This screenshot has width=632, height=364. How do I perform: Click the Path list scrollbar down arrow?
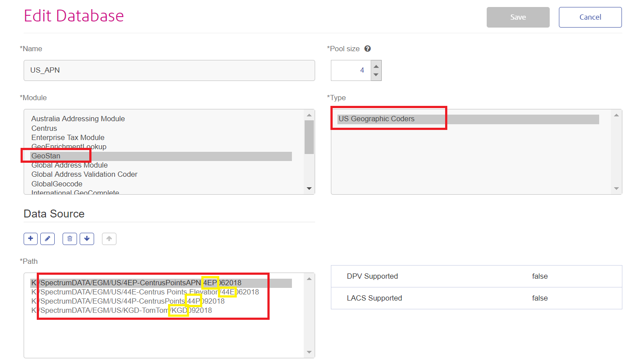tap(309, 353)
